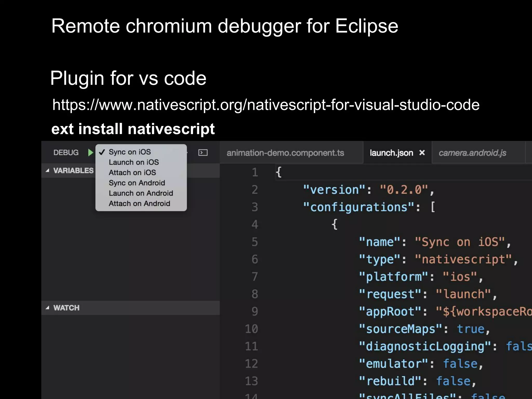Open camera.android.js tab
532x399 pixels.
click(x=472, y=153)
